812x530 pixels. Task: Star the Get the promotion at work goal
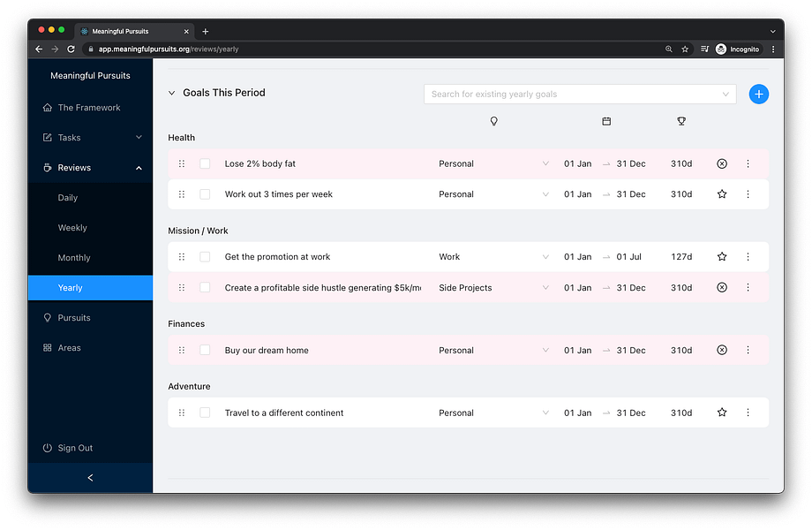pos(721,257)
